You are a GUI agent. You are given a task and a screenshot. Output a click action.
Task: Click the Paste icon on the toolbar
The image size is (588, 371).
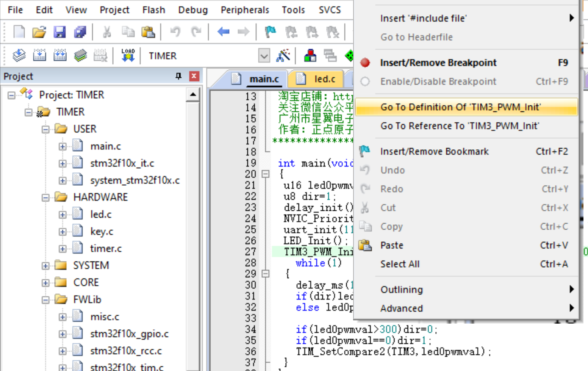click(149, 32)
